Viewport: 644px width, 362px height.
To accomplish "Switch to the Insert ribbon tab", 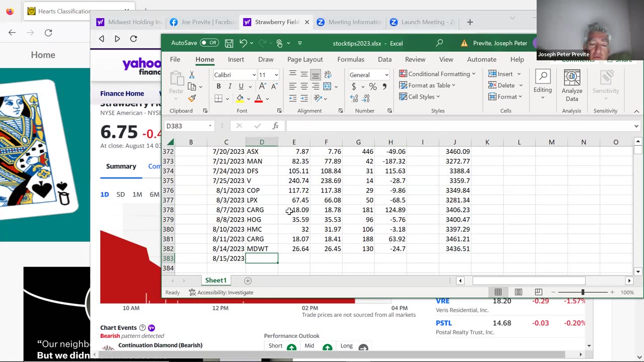I will (236, 59).
